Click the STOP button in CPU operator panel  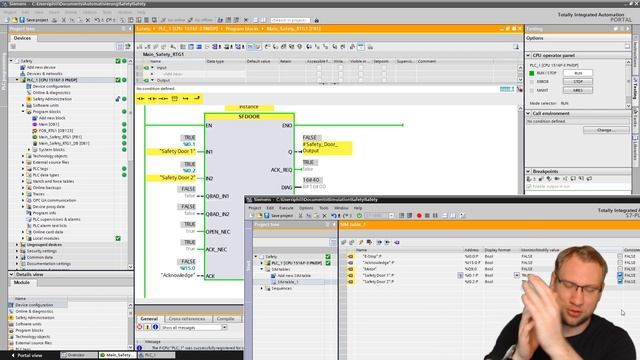click(x=578, y=82)
